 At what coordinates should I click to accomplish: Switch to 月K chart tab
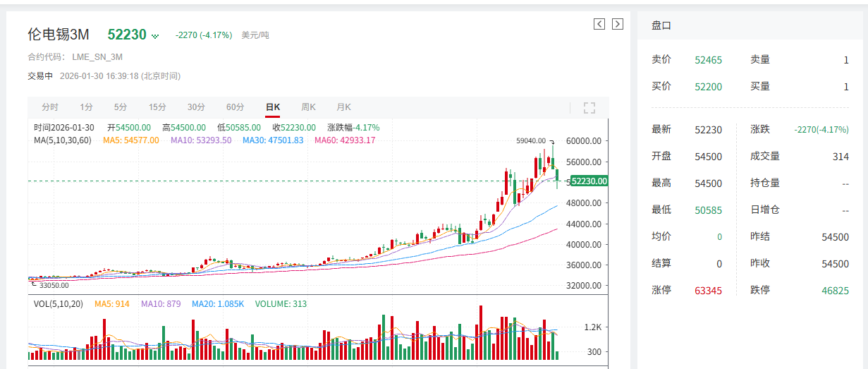pyautogui.click(x=343, y=107)
